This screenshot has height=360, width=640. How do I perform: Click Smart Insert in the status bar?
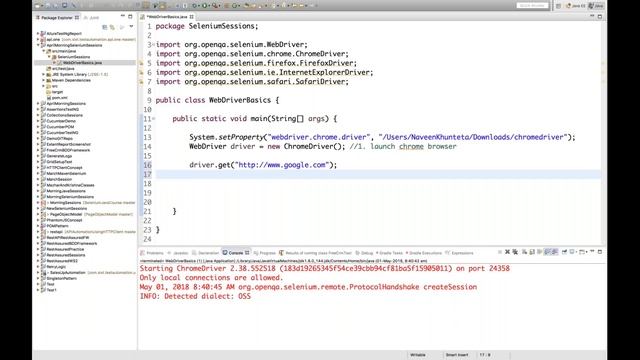457,355
